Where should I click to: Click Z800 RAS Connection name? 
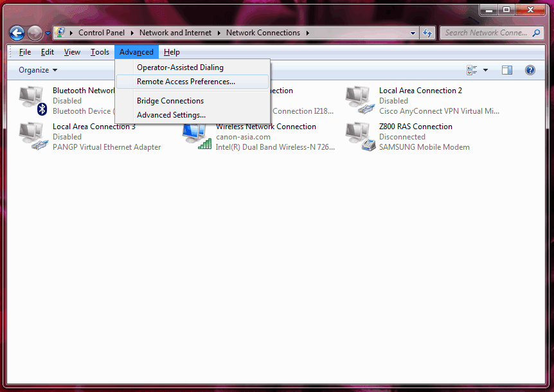click(415, 127)
